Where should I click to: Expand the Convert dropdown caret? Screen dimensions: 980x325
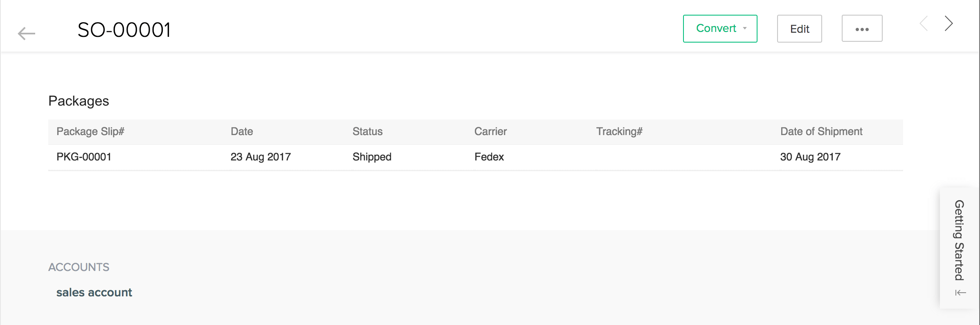[x=745, y=29]
